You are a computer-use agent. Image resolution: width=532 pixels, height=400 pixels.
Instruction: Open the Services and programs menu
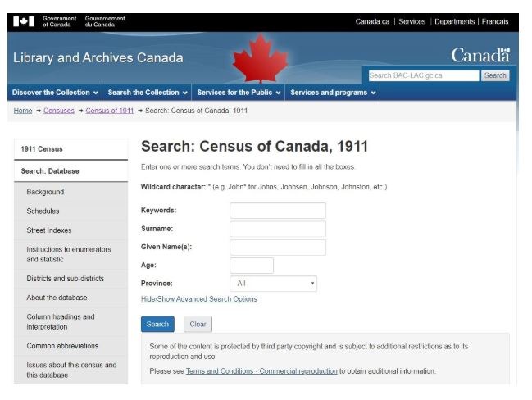pyautogui.click(x=333, y=93)
